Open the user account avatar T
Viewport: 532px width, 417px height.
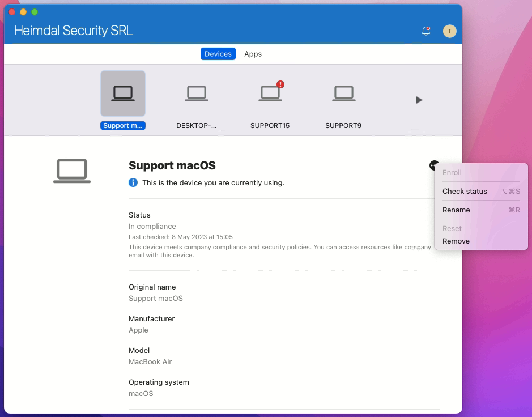coord(449,31)
